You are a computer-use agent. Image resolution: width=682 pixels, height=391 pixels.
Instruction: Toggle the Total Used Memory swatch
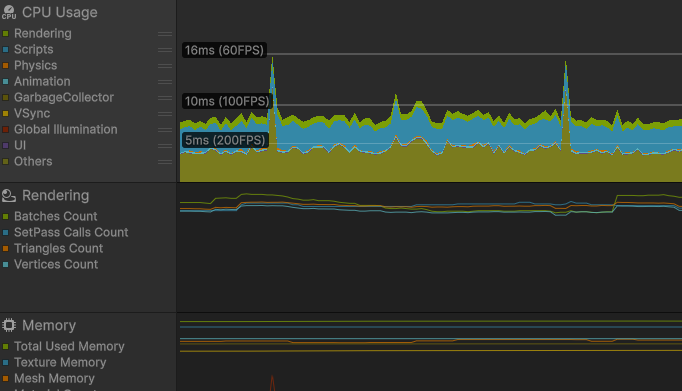point(6,347)
